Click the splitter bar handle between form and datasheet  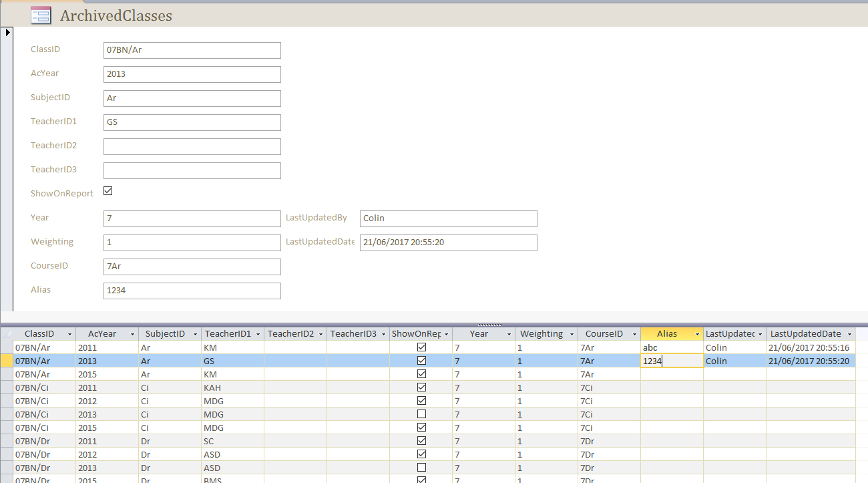click(490, 325)
